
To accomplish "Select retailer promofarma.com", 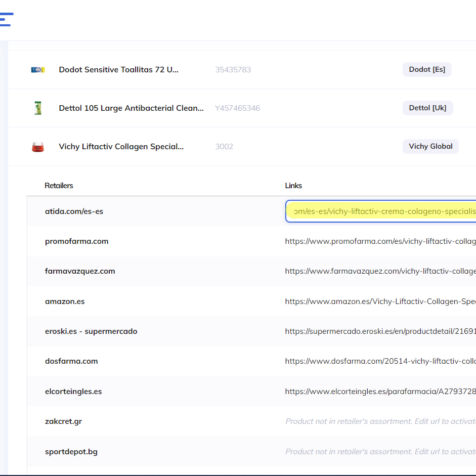I will pos(76,241).
